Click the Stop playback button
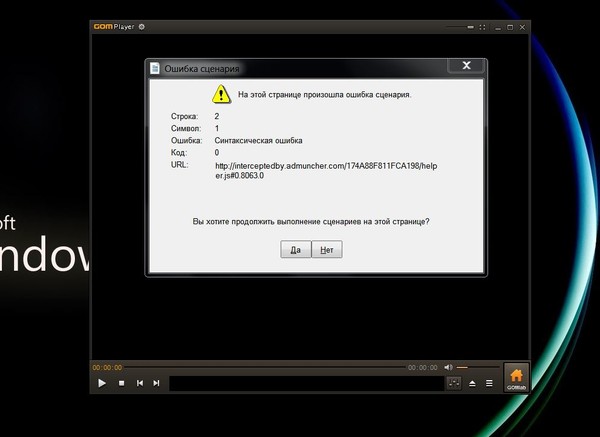Screen dimensions: 600x437 click(x=121, y=383)
